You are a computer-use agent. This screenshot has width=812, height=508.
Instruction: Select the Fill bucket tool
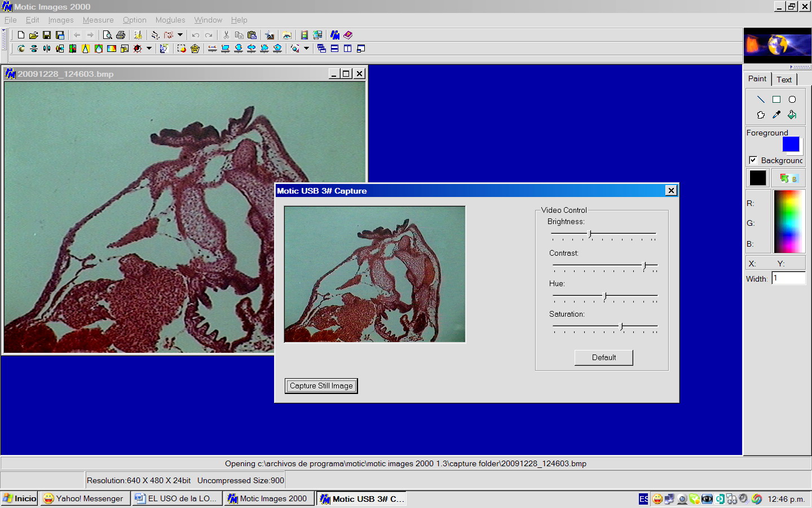[x=792, y=114]
